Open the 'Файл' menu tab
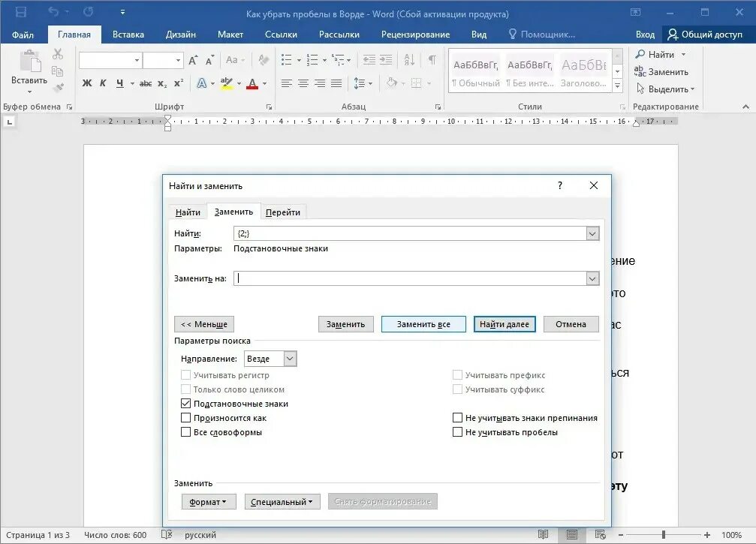The width and height of the screenshot is (756, 544). pyautogui.click(x=23, y=35)
